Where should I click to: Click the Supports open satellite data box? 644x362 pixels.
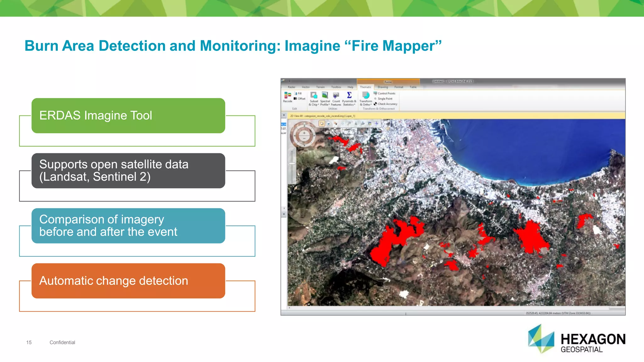[x=128, y=171]
